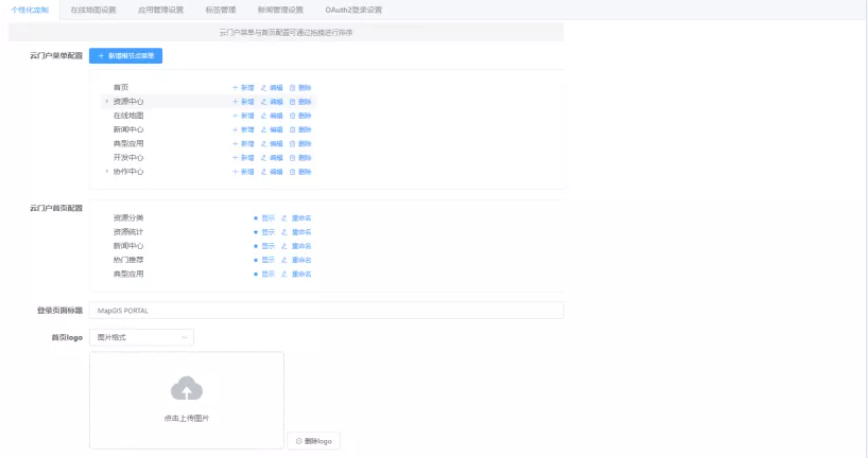
Task: Toggle 显示 visibility for 新闻中心 homepage section
Action: point(256,246)
